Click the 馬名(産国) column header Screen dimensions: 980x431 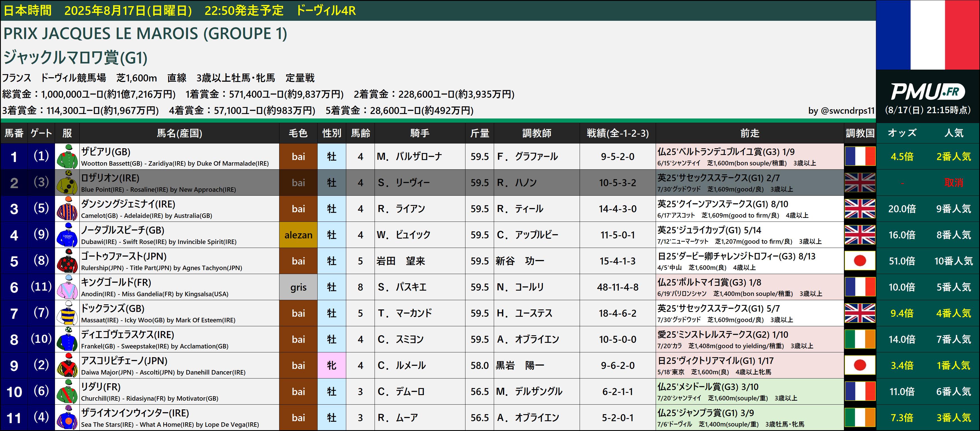coord(179,133)
